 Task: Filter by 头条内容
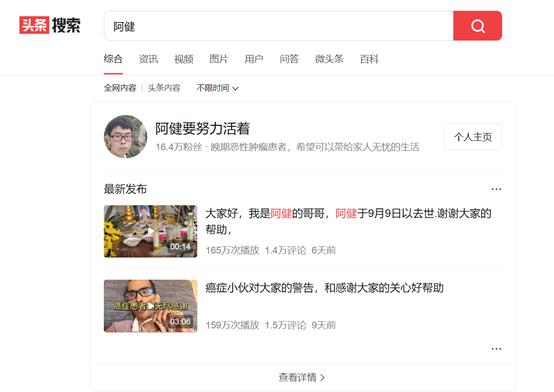click(164, 88)
